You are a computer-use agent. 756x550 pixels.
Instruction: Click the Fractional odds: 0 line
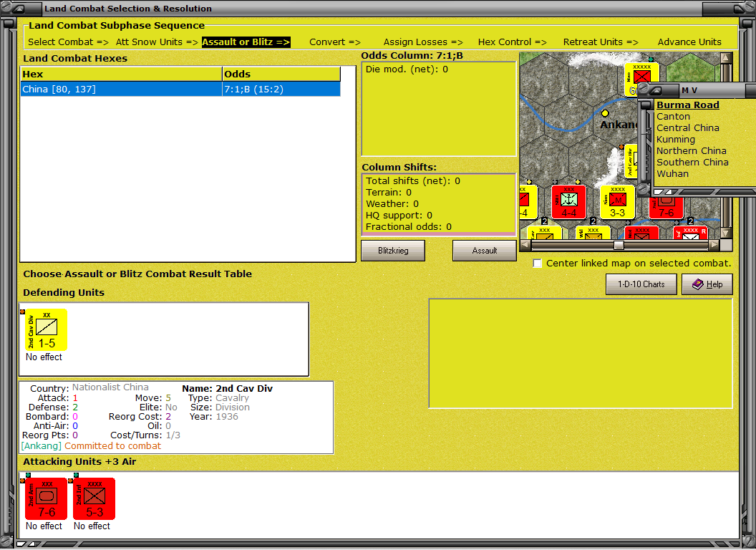tap(408, 227)
